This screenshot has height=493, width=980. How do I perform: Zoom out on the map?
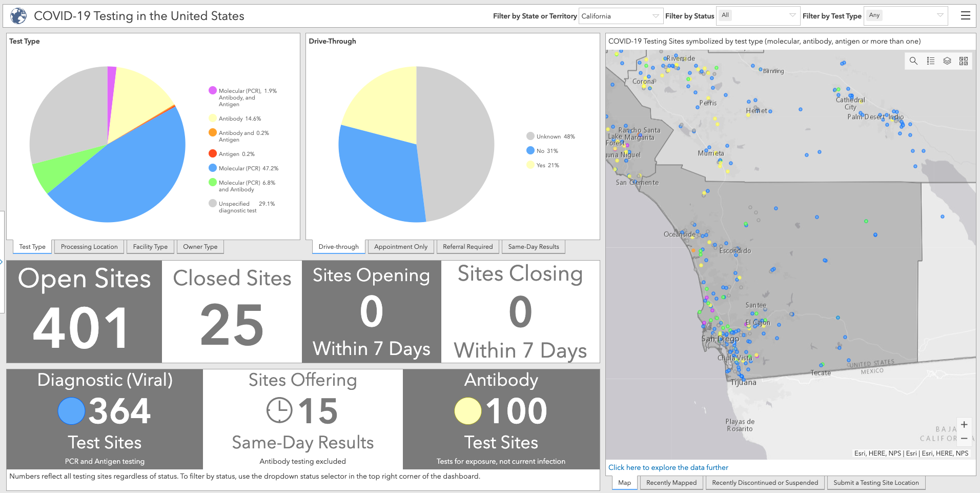[x=964, y=439]
